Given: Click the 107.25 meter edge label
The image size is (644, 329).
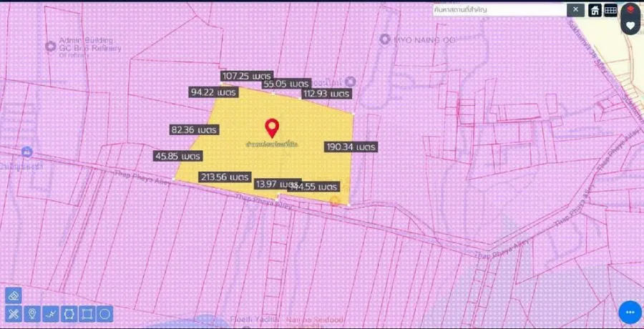Looking at the screenshot, I should pos(245,76).
